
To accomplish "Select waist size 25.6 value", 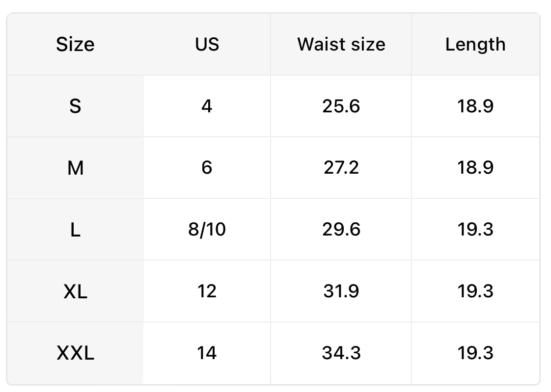I will (341, 106).
